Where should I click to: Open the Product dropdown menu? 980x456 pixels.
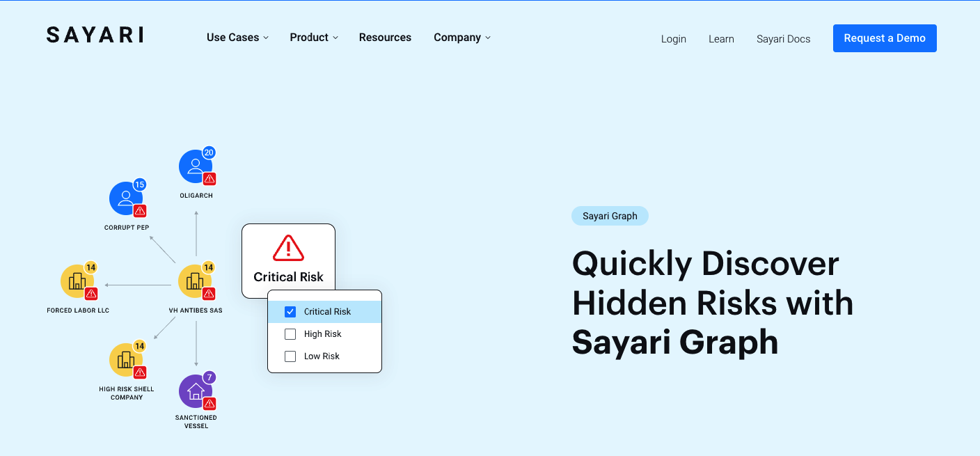point(313,38)
